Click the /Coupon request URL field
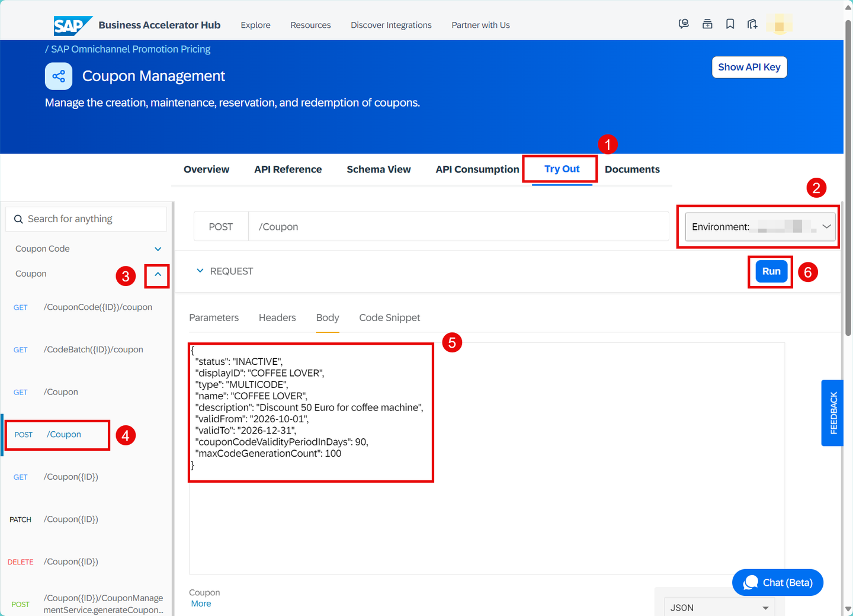Viewport: 853px width, 616px height. click(458, 227)
